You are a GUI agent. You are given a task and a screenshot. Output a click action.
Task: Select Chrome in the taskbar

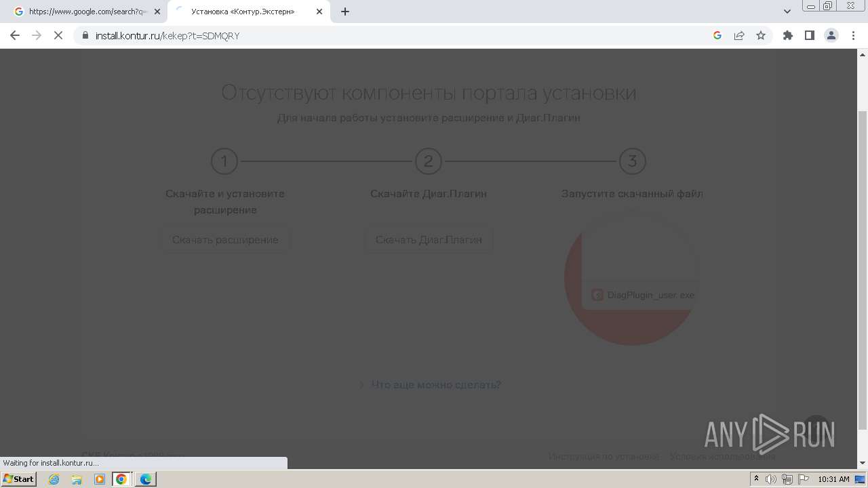121,479
